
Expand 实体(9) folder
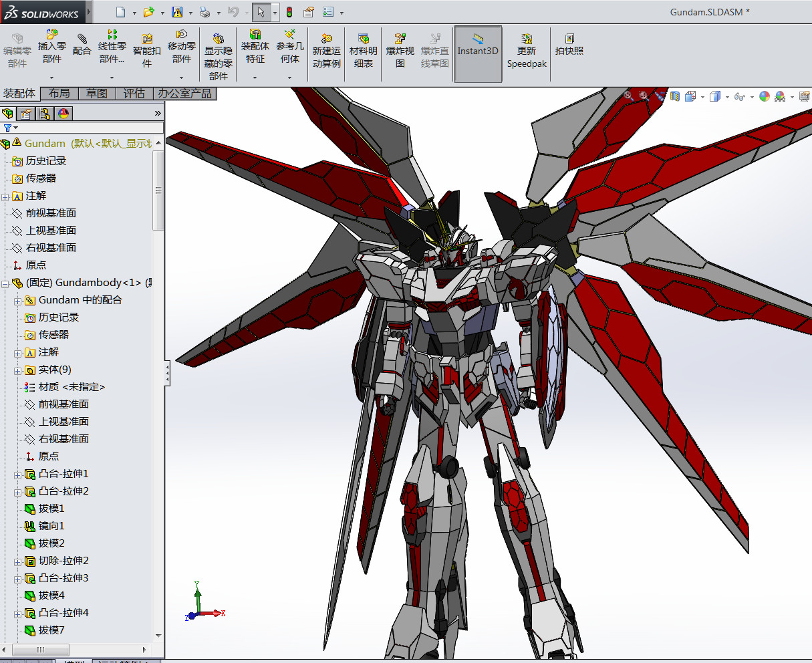(x=18, y=370)
